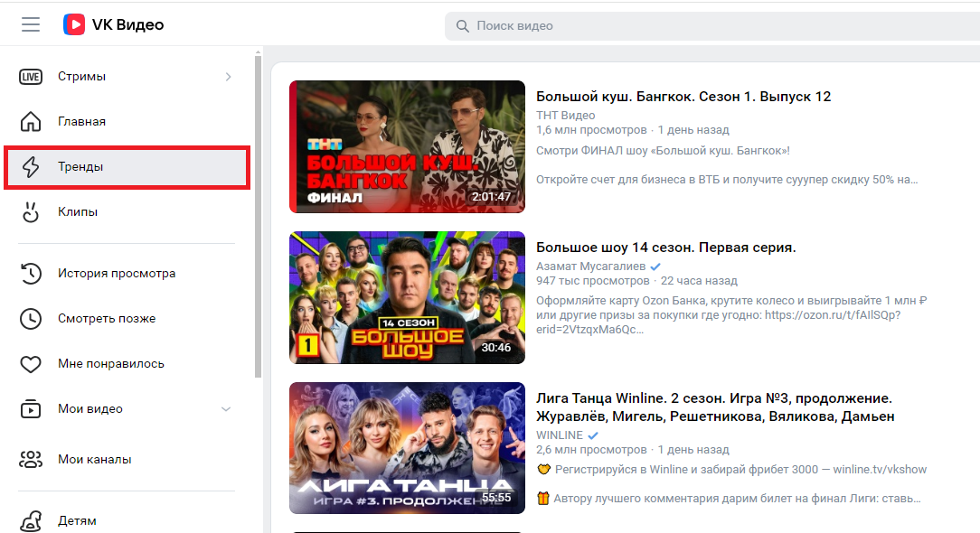
Task: Open Большое шоу 14 сезон title
Action: (x=665, y=248)
